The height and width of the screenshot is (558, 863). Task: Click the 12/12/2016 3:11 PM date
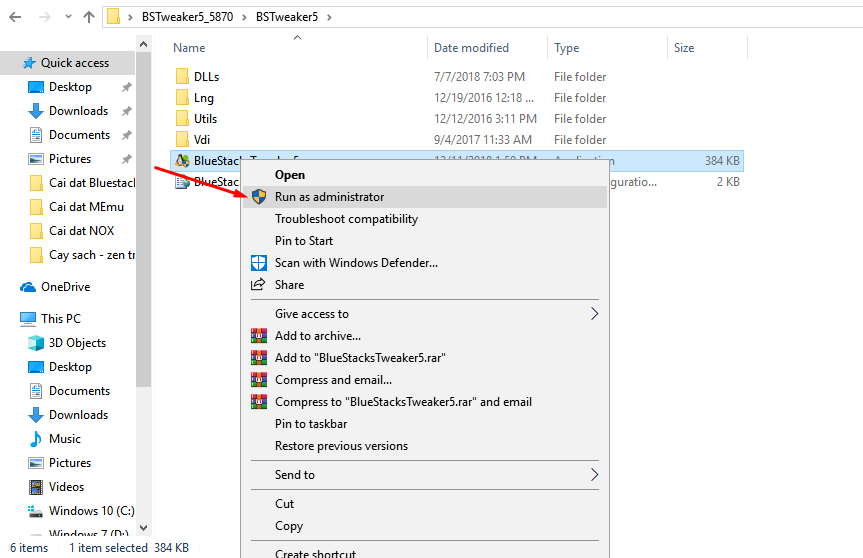pyautogui.click(x=485, y=119)
